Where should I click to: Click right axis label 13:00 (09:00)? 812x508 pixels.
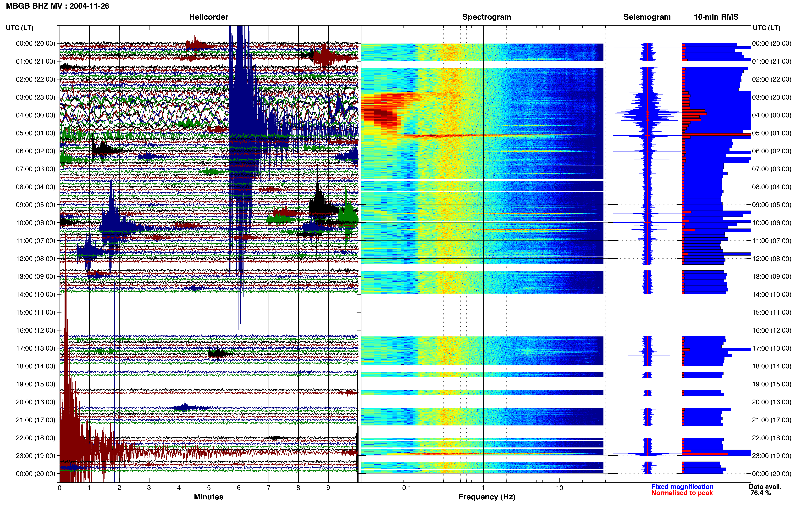[772, 277]
